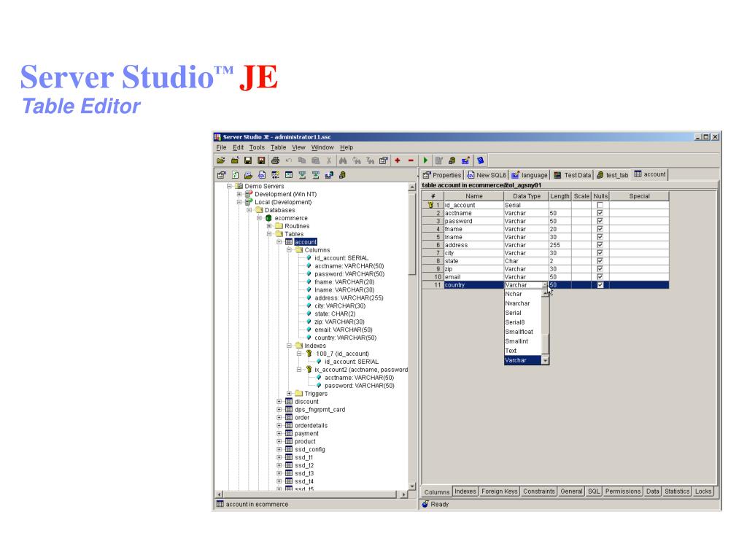Click the main toolbar icon left of red plus
This screenshot has height=560, width=747.
[384, 160]
